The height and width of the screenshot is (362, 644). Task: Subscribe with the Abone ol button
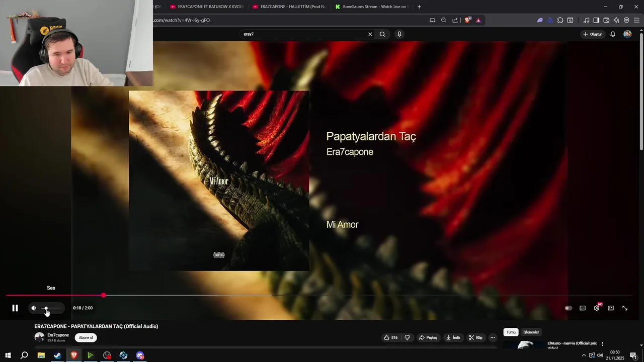pyautogui.click(x=86, y=337)
